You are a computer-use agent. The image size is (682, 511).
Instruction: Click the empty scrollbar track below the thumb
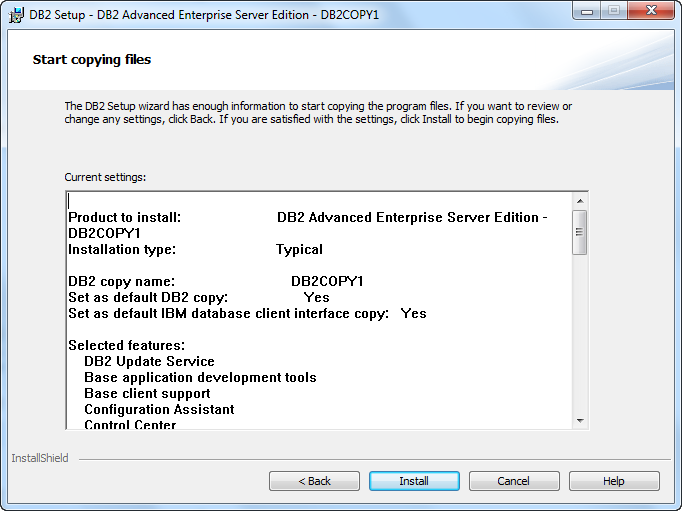tap(580, 334)
